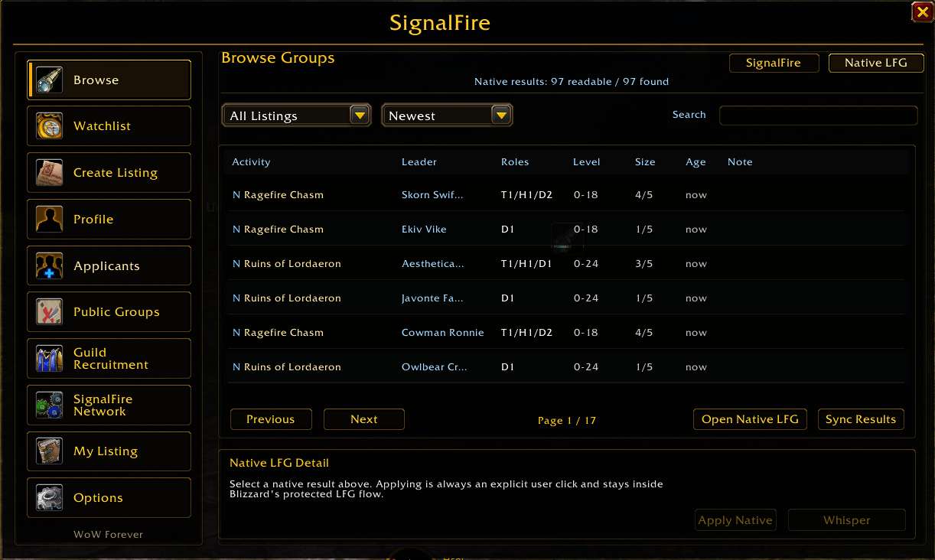Click the Options wrench icon

[50, 498]
